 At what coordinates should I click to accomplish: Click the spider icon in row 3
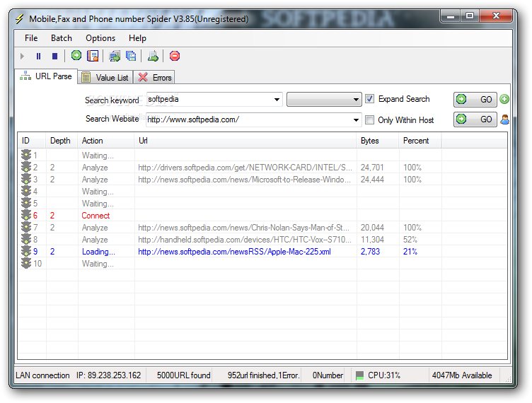26,180
